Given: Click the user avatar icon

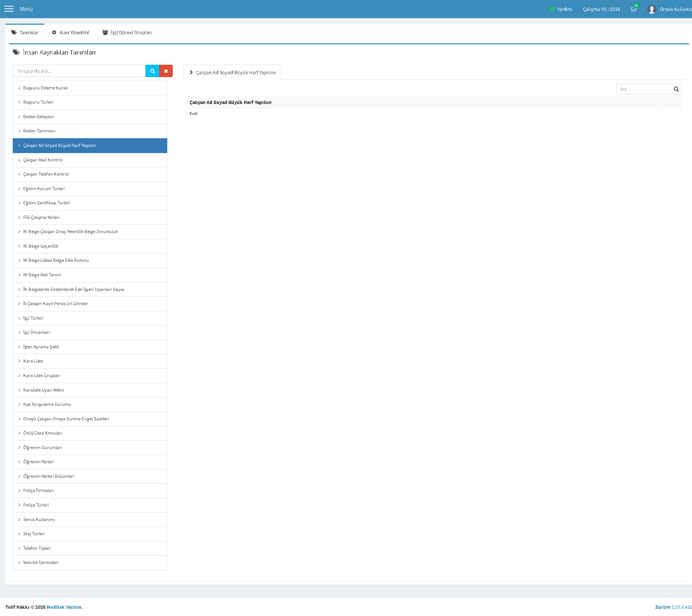Looking at the screenshot, I should coord(652,9).
